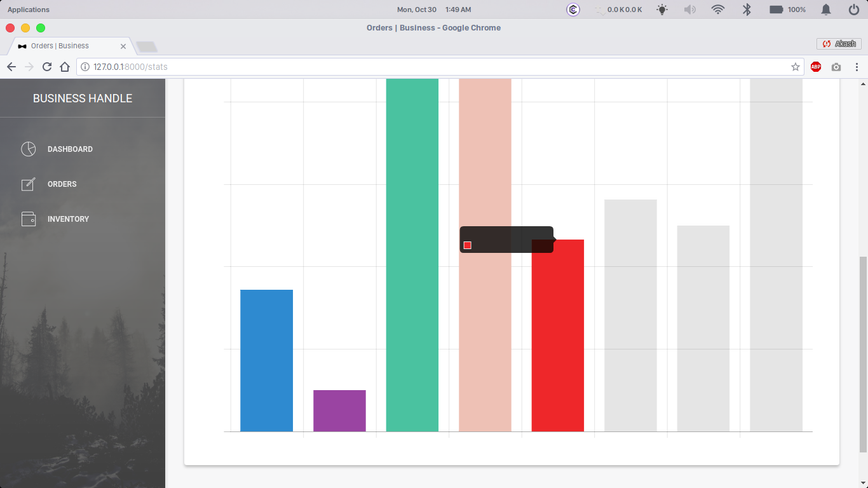Open the browser home page icon

point(64,67)
